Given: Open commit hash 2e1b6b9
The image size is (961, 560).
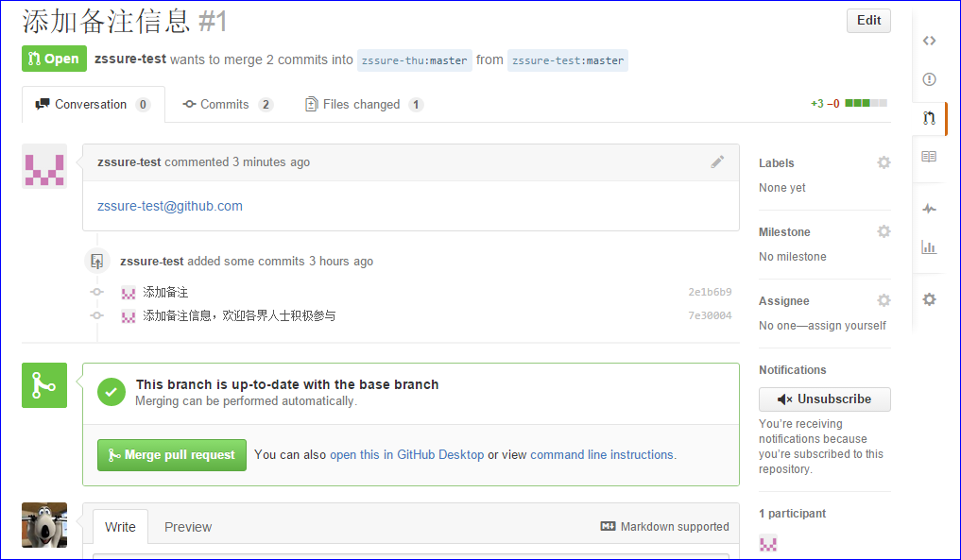Looking at the screenshot, I should point(710,292).
